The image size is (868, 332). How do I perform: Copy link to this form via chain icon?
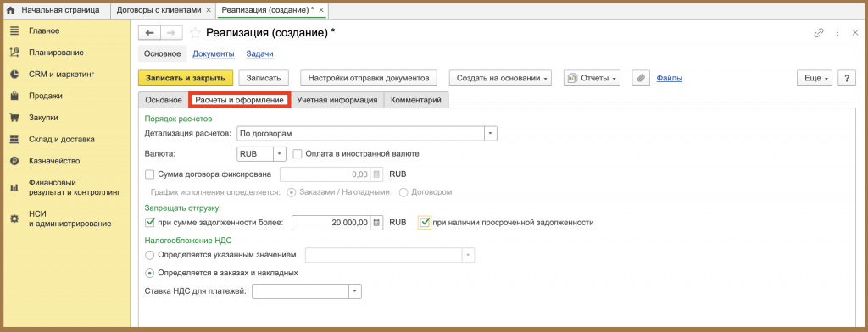pos(819,33)
